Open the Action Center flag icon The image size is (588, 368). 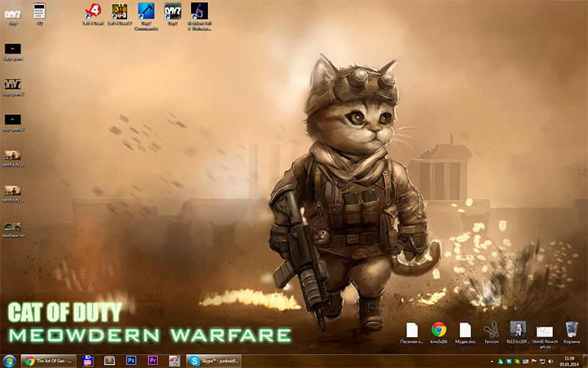534,361
